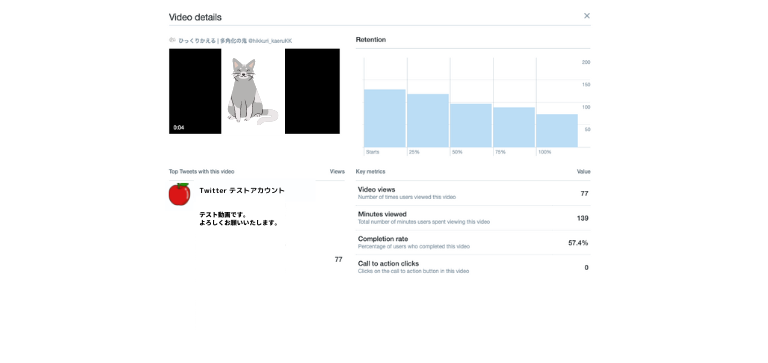Image resolution: width=768 pixels, height=363 pixels.
Task: Click the Minutes viewed metric label
Action: point(382,214)
